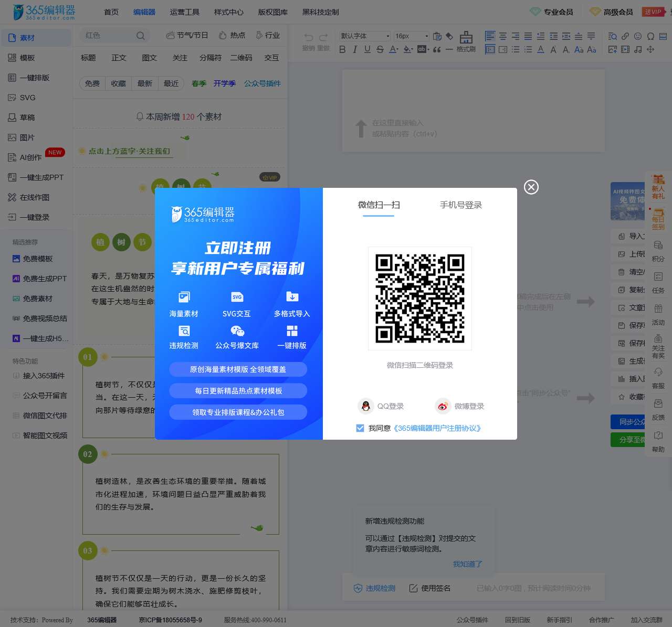This screenshot has width=672, height=627.
Task: Open 一键生成PPT in left sidebar
Action: (x=35, y=177)
